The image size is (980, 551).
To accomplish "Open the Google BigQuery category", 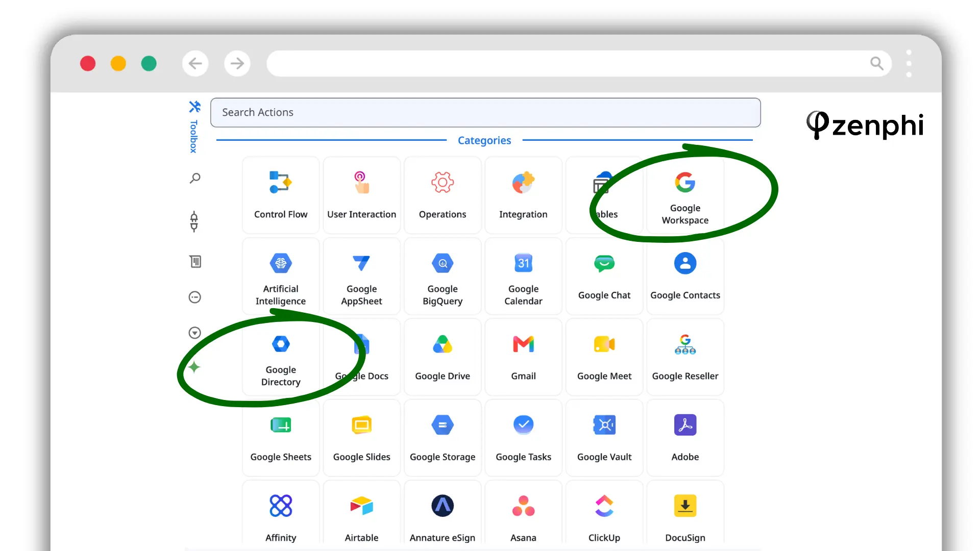I will click(443, 276).
